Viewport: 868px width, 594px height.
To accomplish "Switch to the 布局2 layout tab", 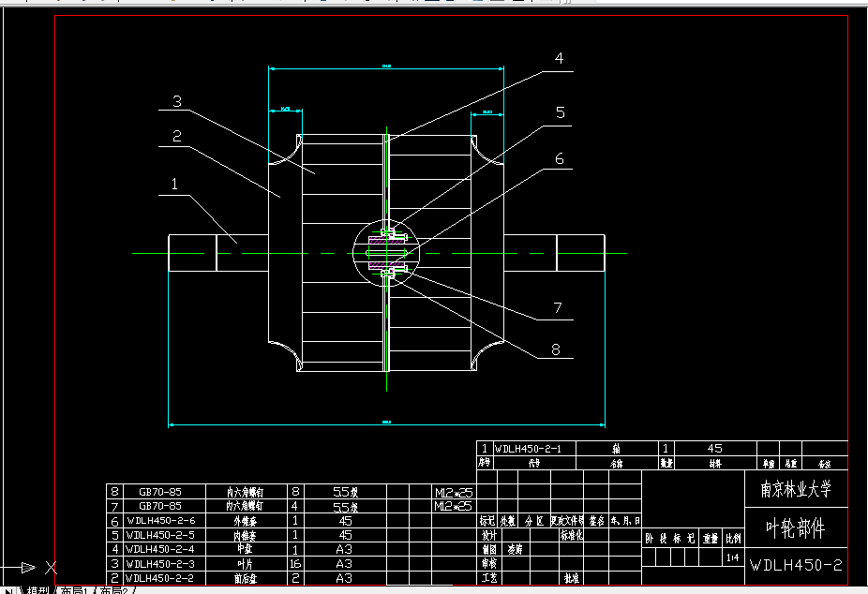I will (x=113, y=590).
